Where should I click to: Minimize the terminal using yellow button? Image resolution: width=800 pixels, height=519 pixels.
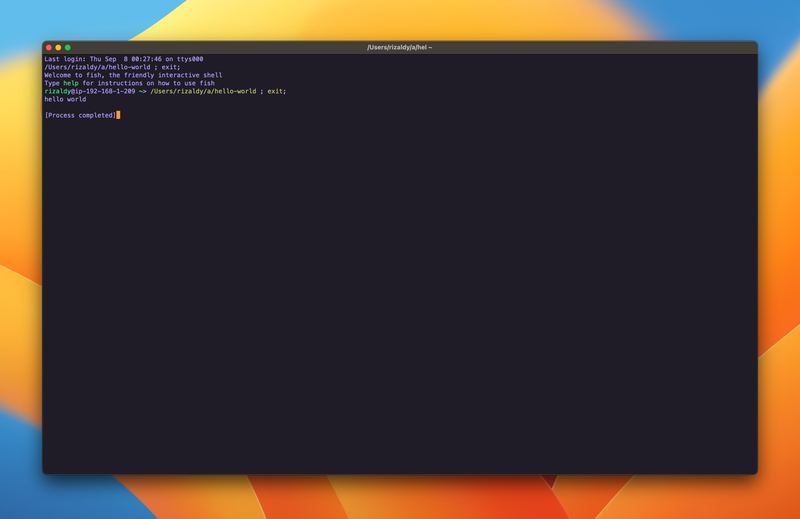point(58,47)
